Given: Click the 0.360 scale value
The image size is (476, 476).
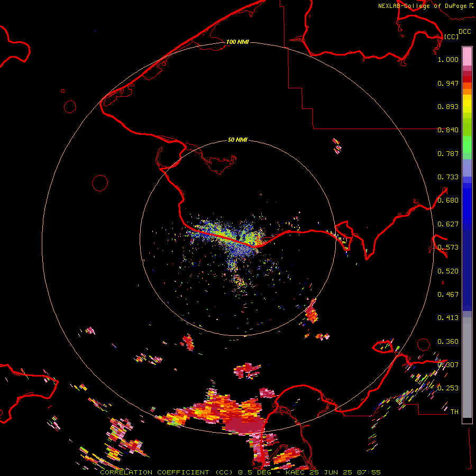Looking at the screenshot, I should coord(448,342).
